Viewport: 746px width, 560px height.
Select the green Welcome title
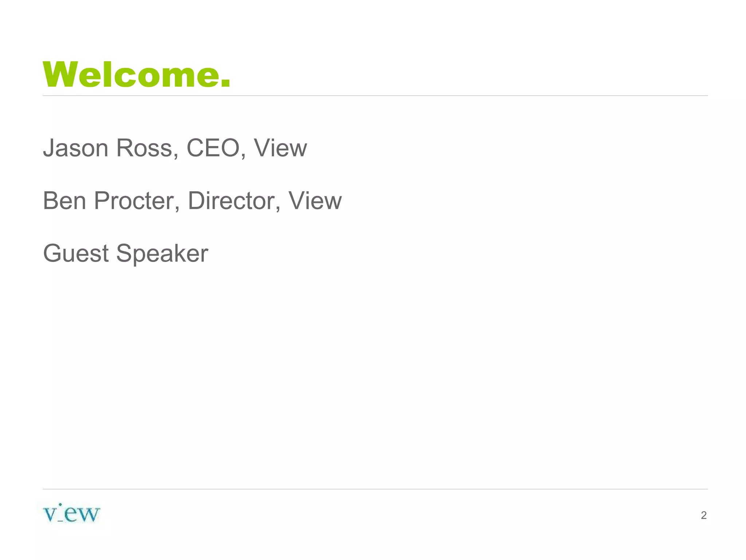[137, 75]
